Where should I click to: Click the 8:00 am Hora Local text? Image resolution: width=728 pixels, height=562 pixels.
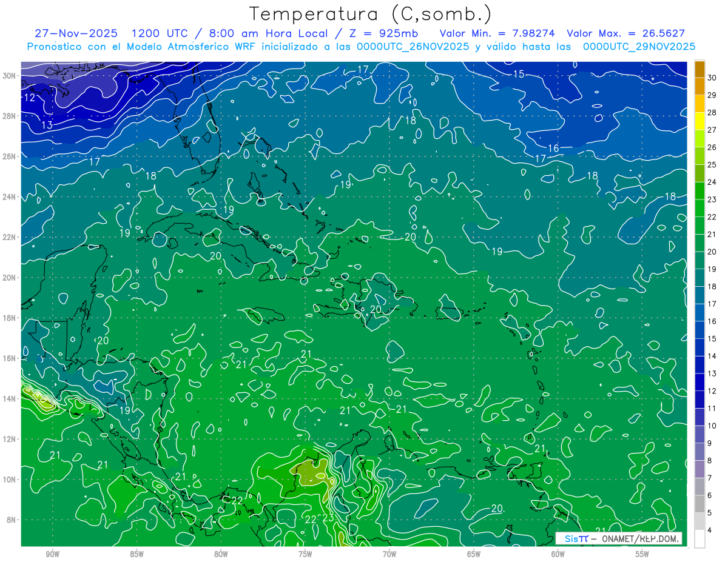pyautogui.click(x=269, y=33)
